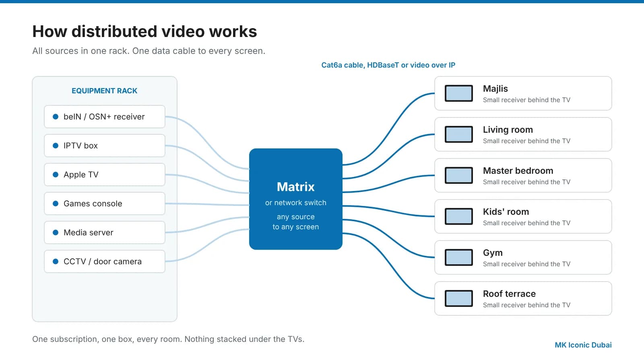Select the TV icon beside Master bedroom
644x362 pixels.
click(x=459, y=175)
